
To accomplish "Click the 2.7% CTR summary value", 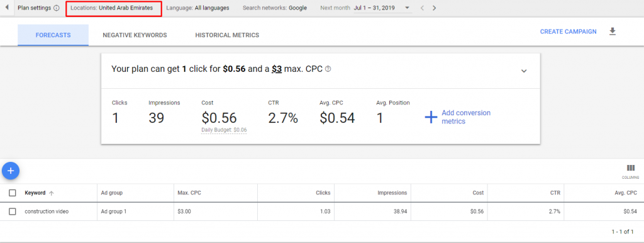I will pyautogui.click(x=283, y=118).
